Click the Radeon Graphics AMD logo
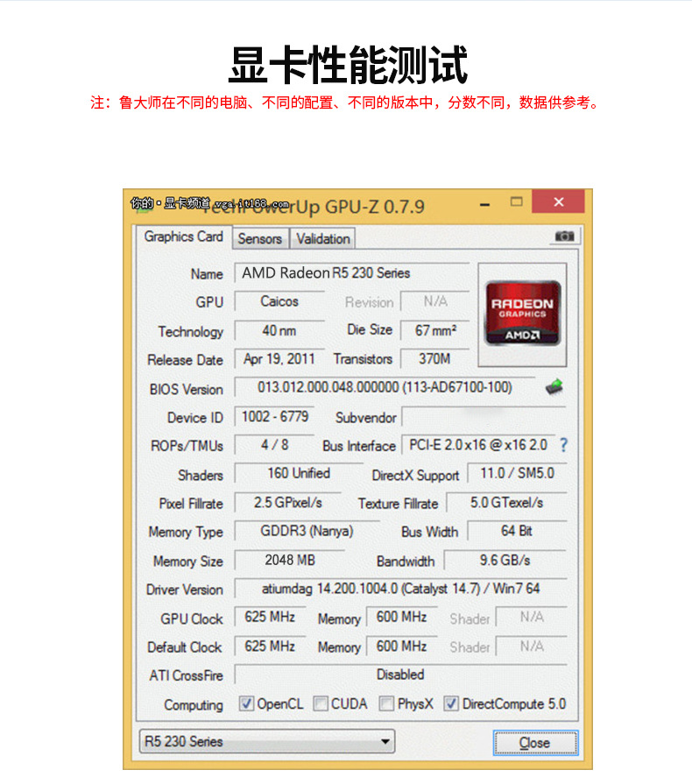692x784 pixels. (522, 314)
